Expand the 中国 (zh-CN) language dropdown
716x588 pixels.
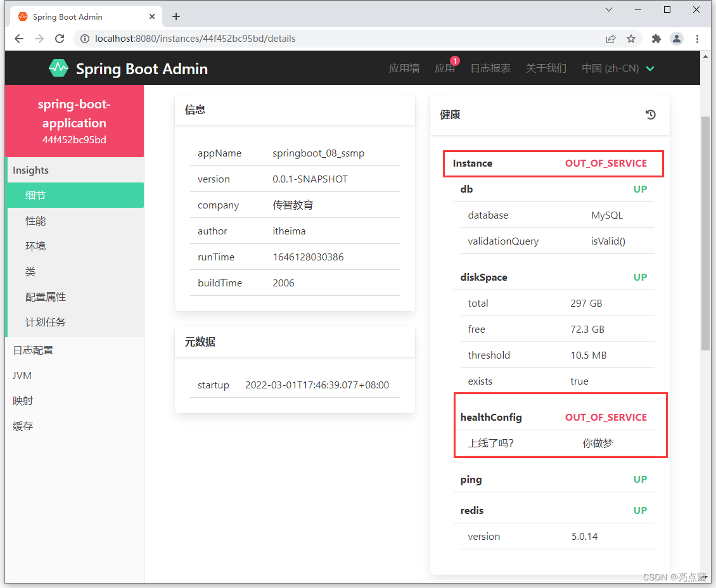pyautogui.click(x=618, y=68)
